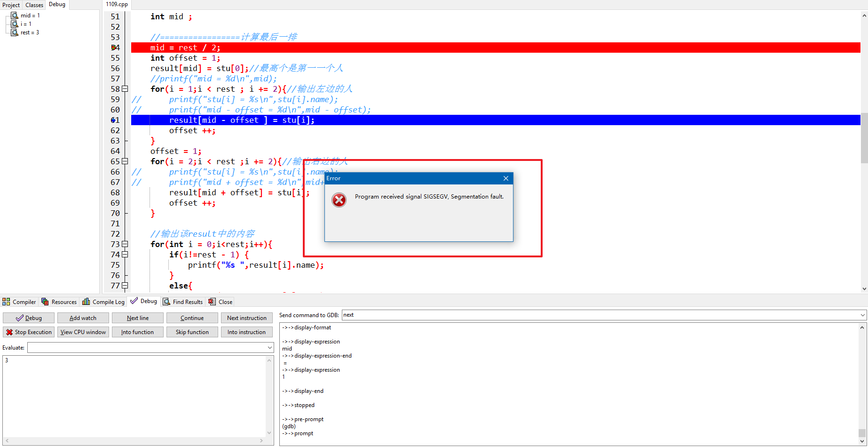The width and height of the screenshot is (868, 447).
Task: Click the '(gdb)' text in GDB output
Action: 289,426
